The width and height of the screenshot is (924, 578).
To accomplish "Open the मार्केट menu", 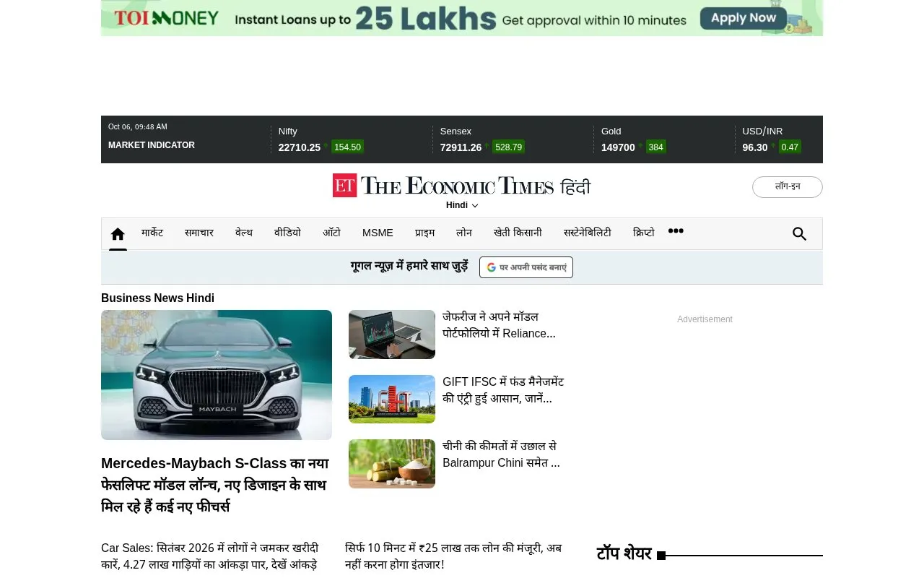I will point(152,233).
